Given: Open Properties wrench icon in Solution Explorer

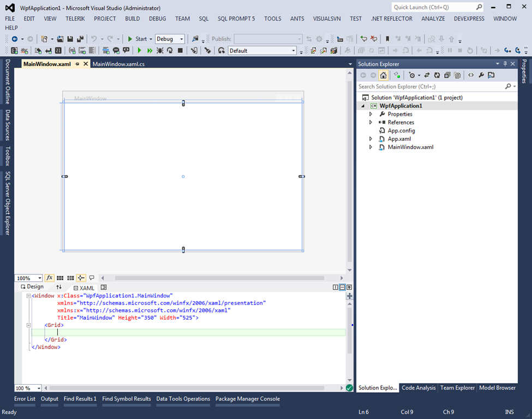Looking at the screenshot, I should click(481, 75).
